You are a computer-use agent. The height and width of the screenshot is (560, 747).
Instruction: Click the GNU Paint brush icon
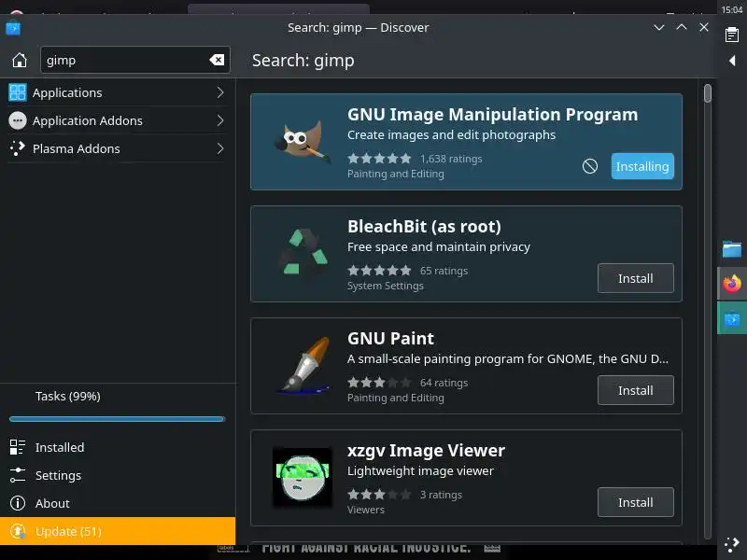coord(304,365)
